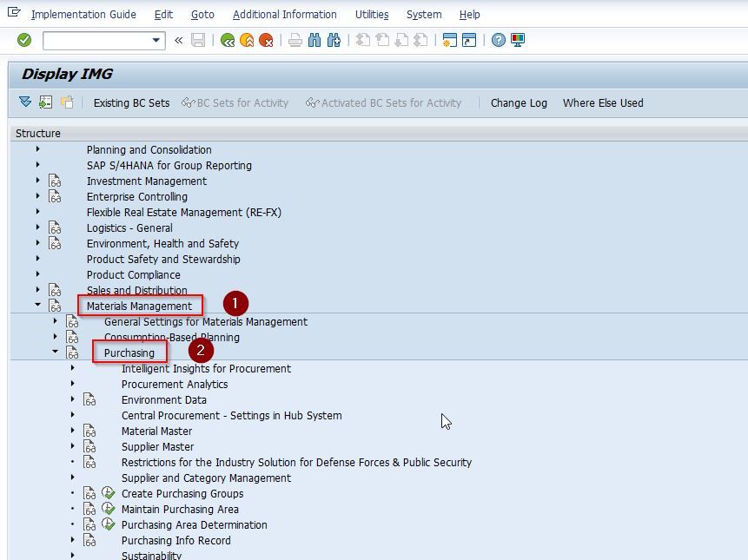Expand Procurement Analytics node
This screenshot has width=748, height=560.
[72, 384]
